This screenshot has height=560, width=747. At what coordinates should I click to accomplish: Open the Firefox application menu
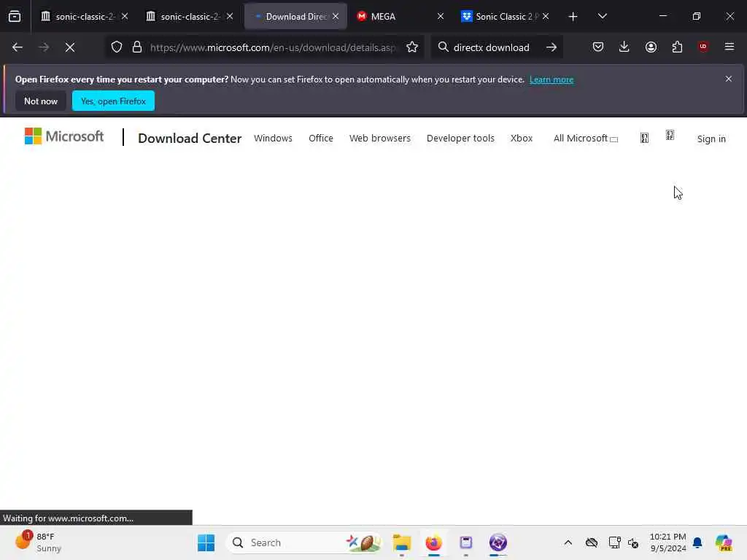(729, 47)
